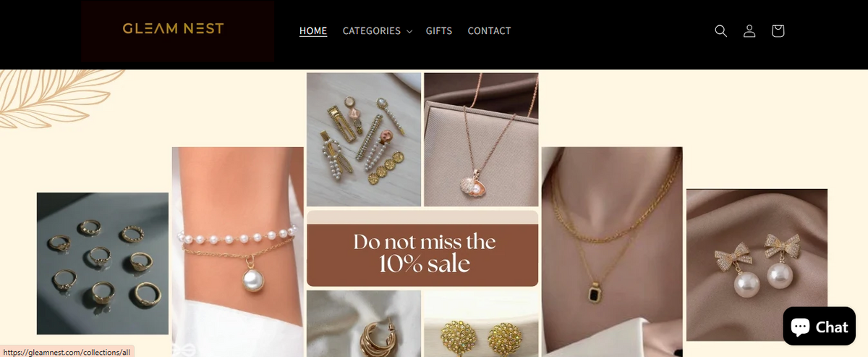Click the 10% sale banner

[x=422, y=248]
